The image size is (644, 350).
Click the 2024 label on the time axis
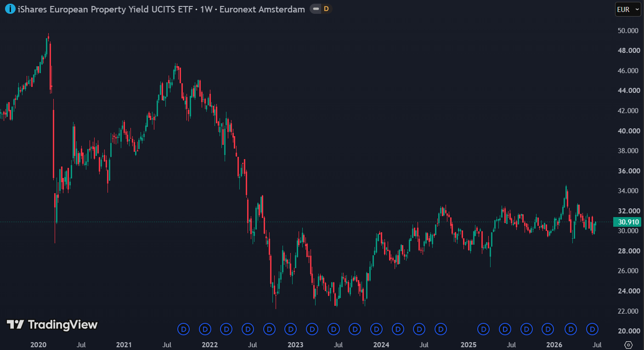coord(381,344)
